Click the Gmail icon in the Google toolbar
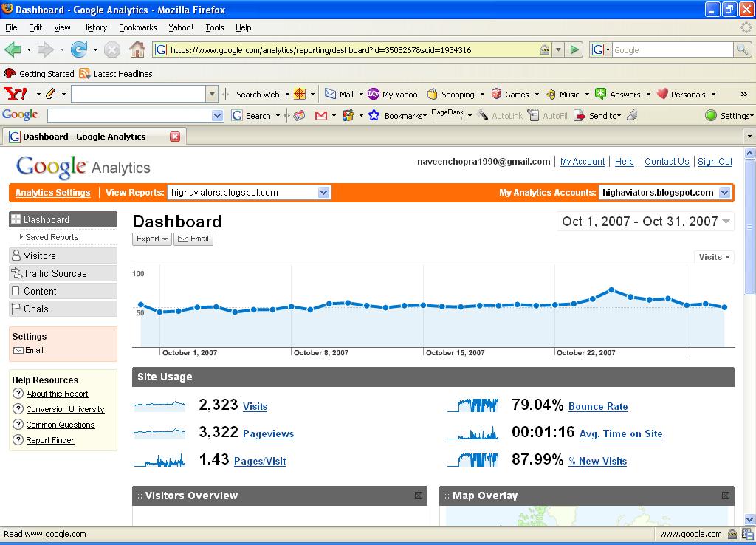This screenshot has height=545, width=756. [x=321, y=115]
